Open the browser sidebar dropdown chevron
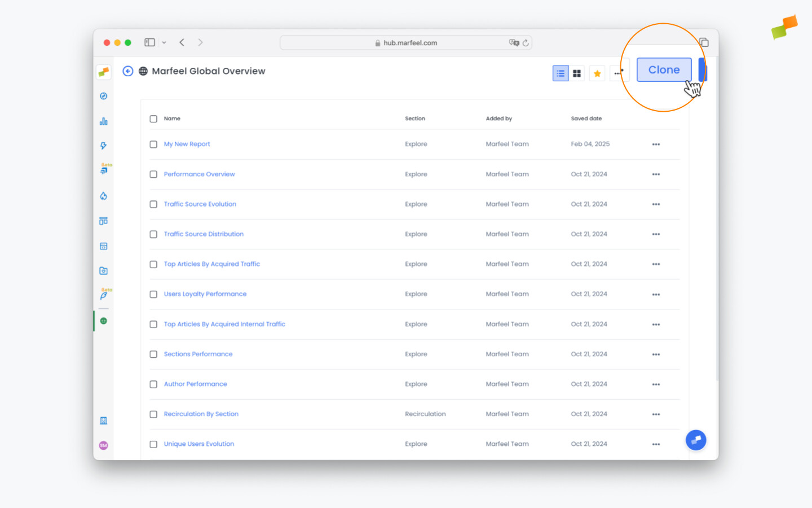 tap(164, 43)
